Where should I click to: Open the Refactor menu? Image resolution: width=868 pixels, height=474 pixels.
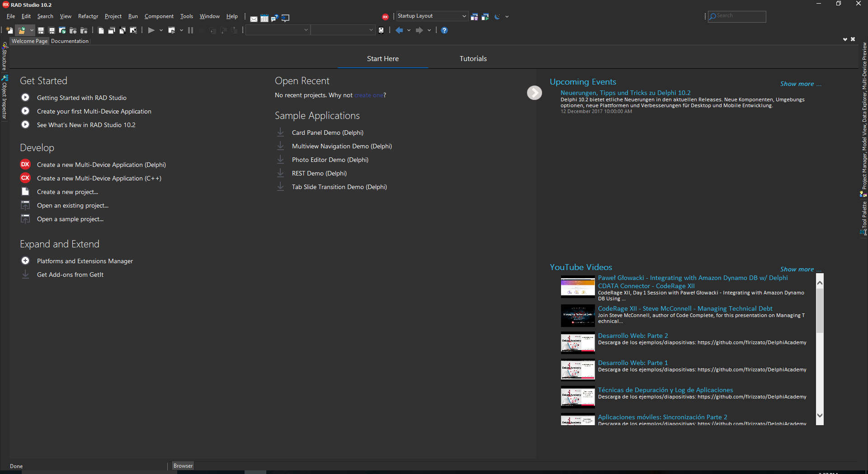coord(88,16)
